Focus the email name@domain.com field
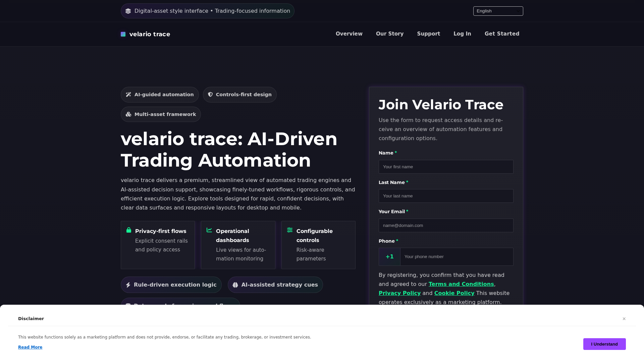The image size is (644, 362). coord(446,226)
